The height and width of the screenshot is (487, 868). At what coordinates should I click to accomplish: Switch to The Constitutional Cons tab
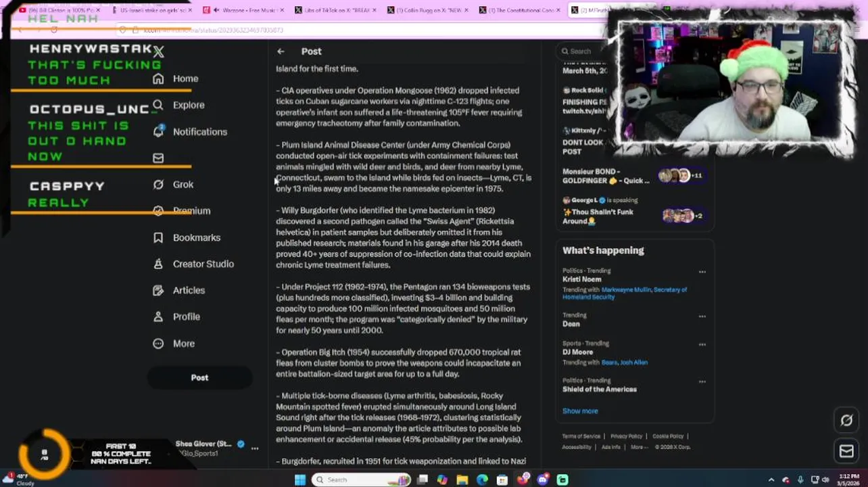(x=521, y=10)
